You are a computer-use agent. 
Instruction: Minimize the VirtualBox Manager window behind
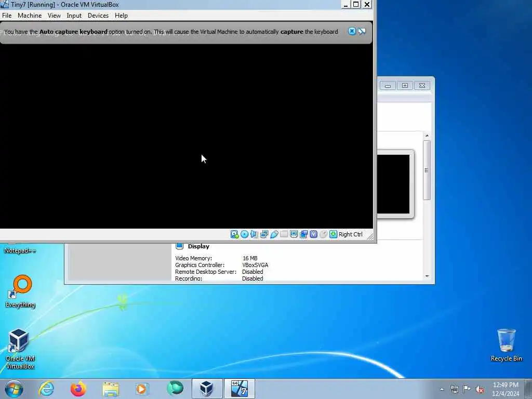tap(388, 86)
